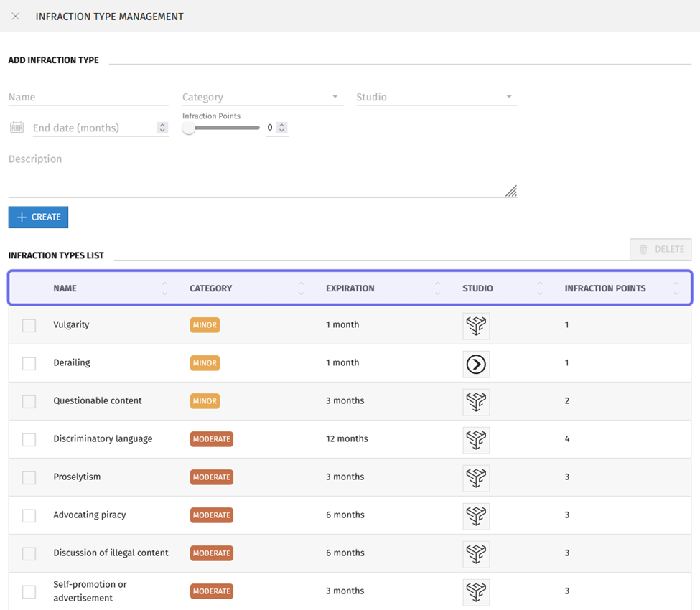Close the Infraction Type Management panel
Screen dimensions: 700x610
(x=15, y=16)
